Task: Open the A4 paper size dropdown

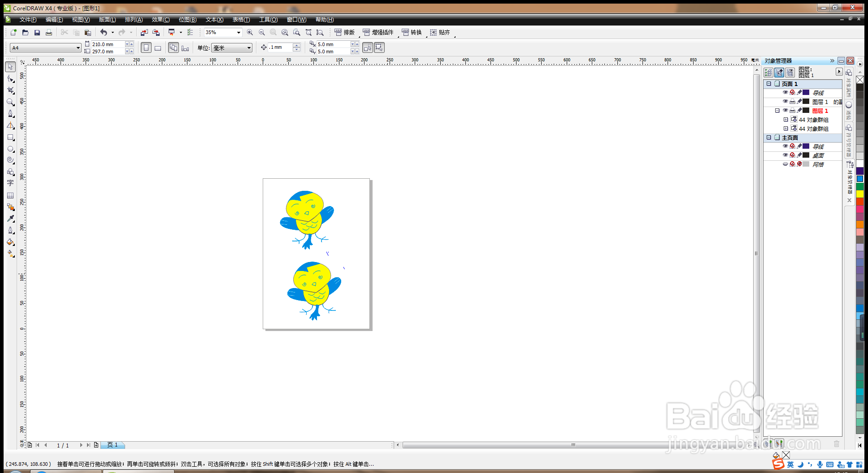Action: 78,48
